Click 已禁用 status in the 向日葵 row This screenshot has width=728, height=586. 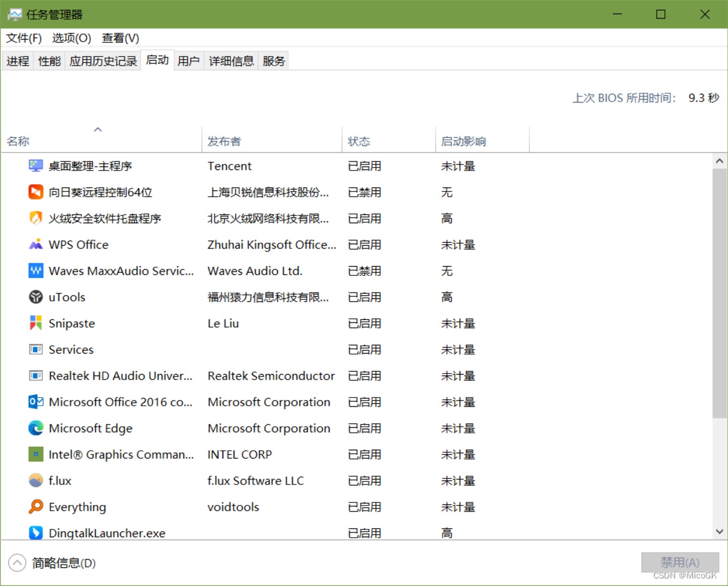[364, 192]
